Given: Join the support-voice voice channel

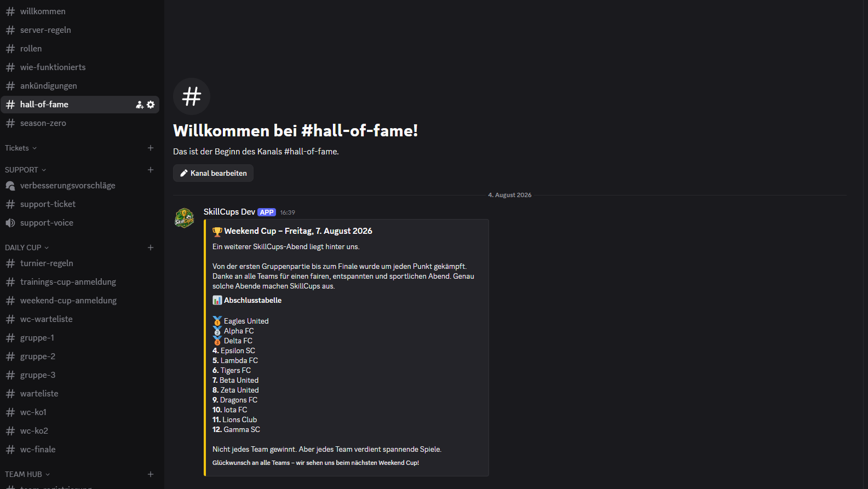Looking at the screenshot, I should tap(80, 223).
